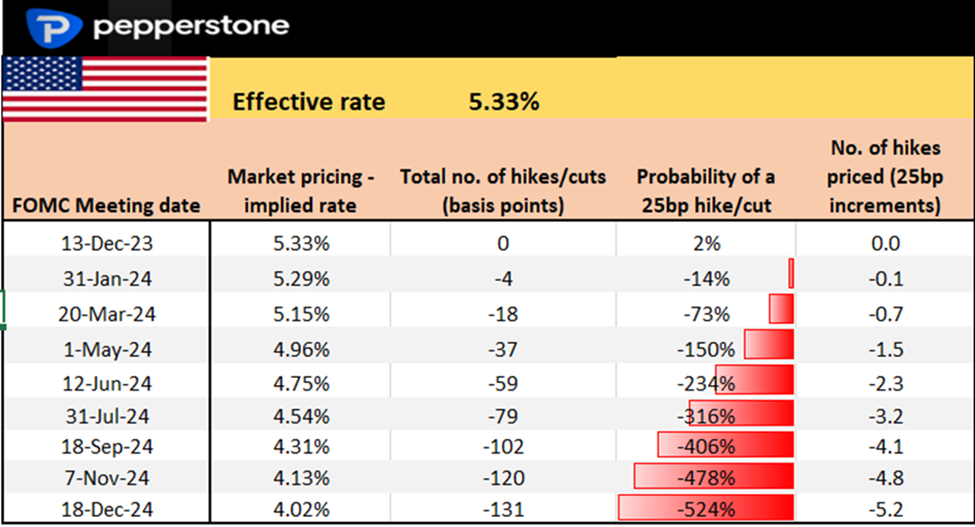
Task: Click the No. of hikes priced header
Action: [x=885, y=177]
